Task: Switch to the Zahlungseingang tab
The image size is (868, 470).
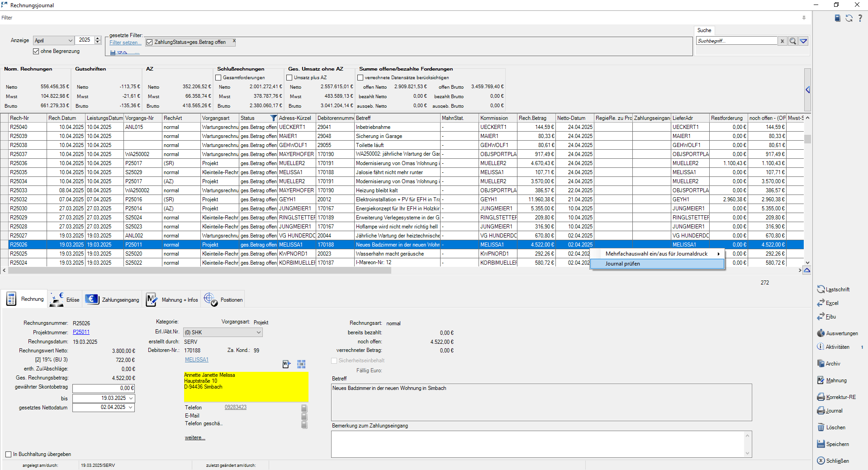Action: [112, 299]
